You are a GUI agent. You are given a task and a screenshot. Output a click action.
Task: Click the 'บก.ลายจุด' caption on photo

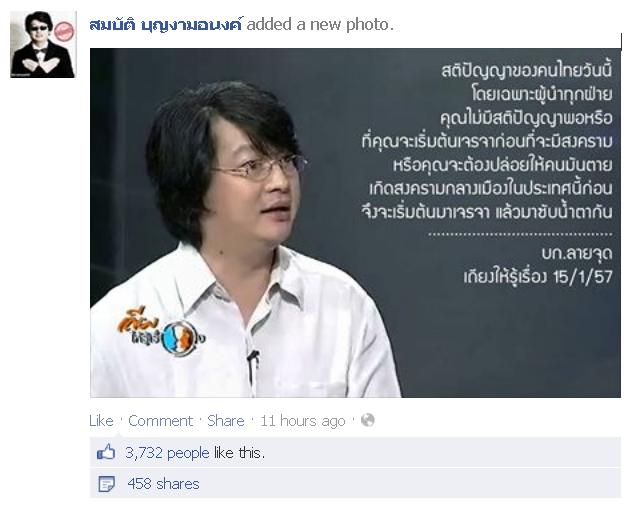(576, 253)
